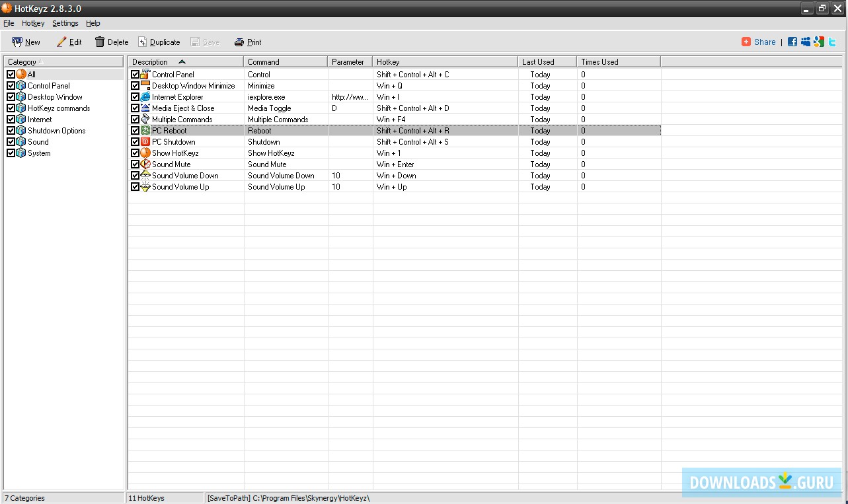Click the Shutdown Options category cube icon
848x504 pixels.
click(21, 131)
